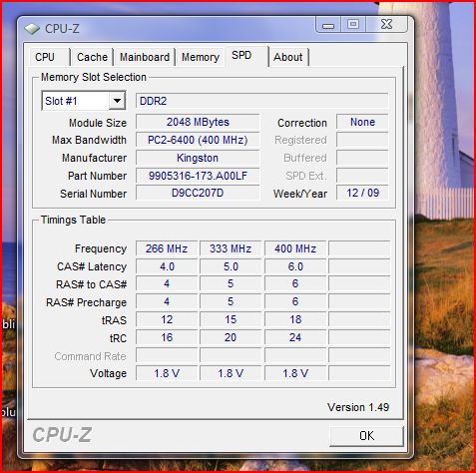Switch to the Memory tab
This screenshot has width=476, height=473.
pyautogui.click(x=201, y=57)
